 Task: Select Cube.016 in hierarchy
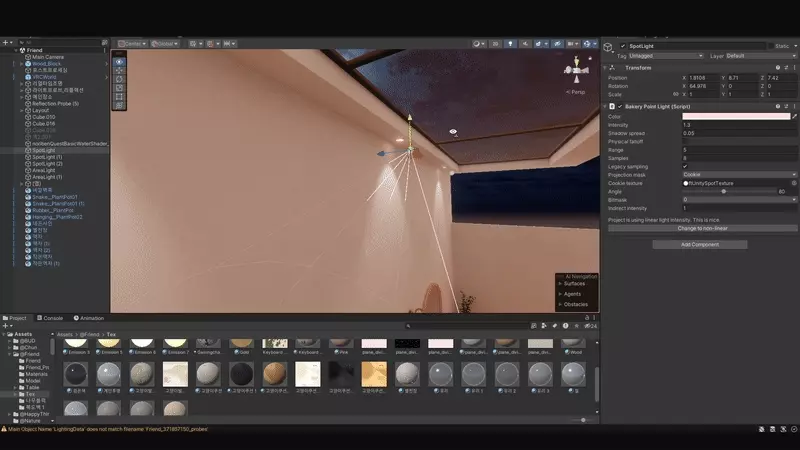[43, 123]
